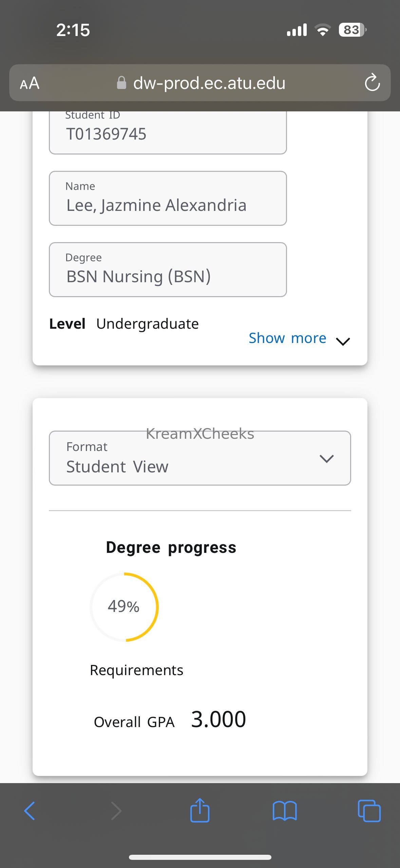Click the Name field Lee, Jazmine Alexandria
Image resolution: width=400 pixels, height=868 pixels.
(x=168, y=198)
